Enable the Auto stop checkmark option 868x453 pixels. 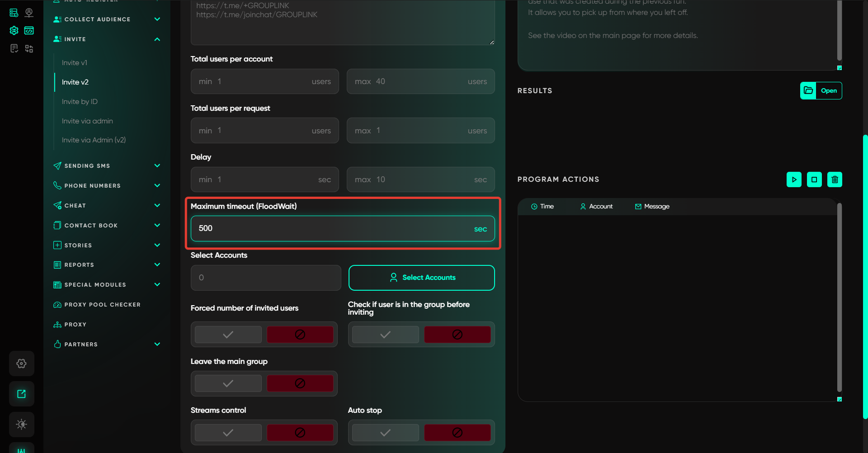coord(385,433)
